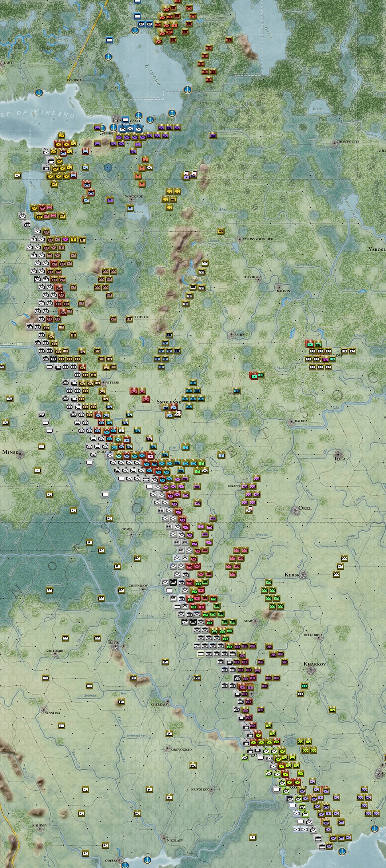Select the HQ counter east of Kursk

(x=340, y=566)
